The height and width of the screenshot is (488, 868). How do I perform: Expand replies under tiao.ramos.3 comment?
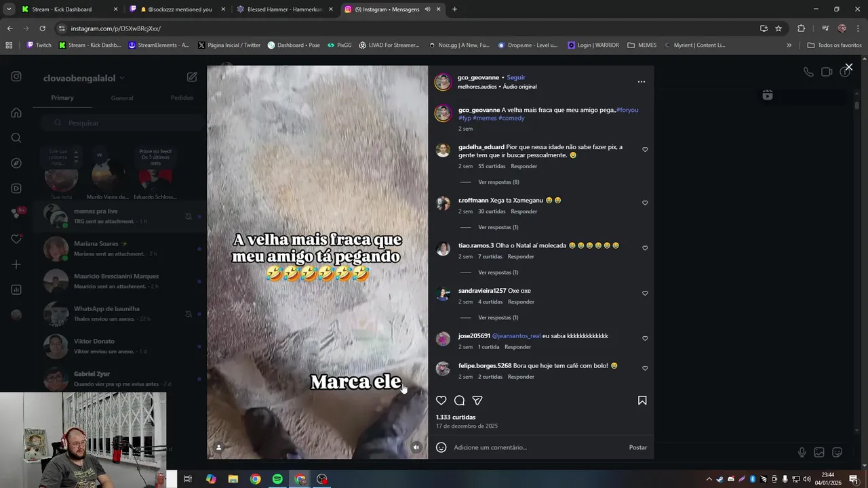coord(498,272)
